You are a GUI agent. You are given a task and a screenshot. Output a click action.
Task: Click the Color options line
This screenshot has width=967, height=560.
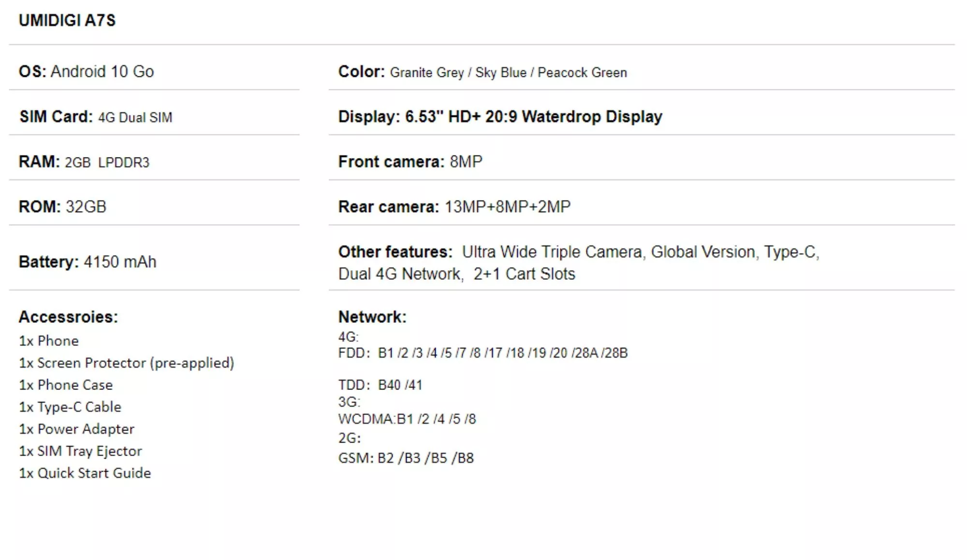[483, 72]
